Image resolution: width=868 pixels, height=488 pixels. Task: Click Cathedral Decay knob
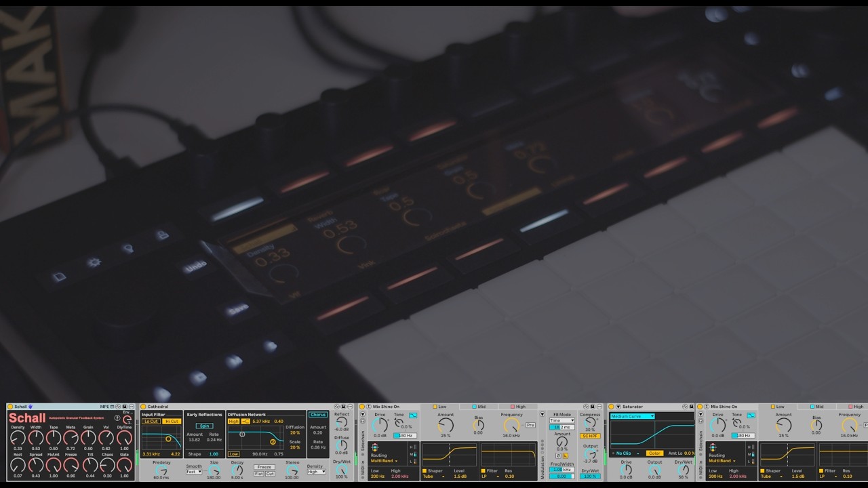[237, 470]
